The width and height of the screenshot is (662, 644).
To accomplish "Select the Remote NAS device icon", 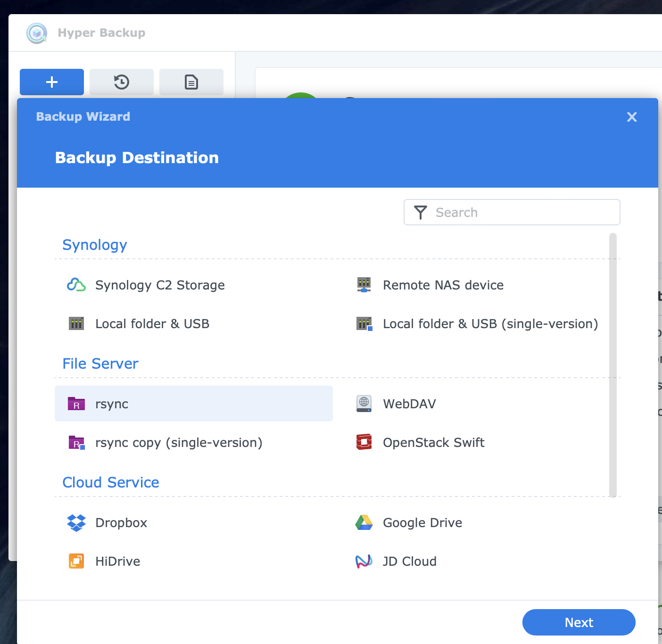I will click(x=364, y=285).
